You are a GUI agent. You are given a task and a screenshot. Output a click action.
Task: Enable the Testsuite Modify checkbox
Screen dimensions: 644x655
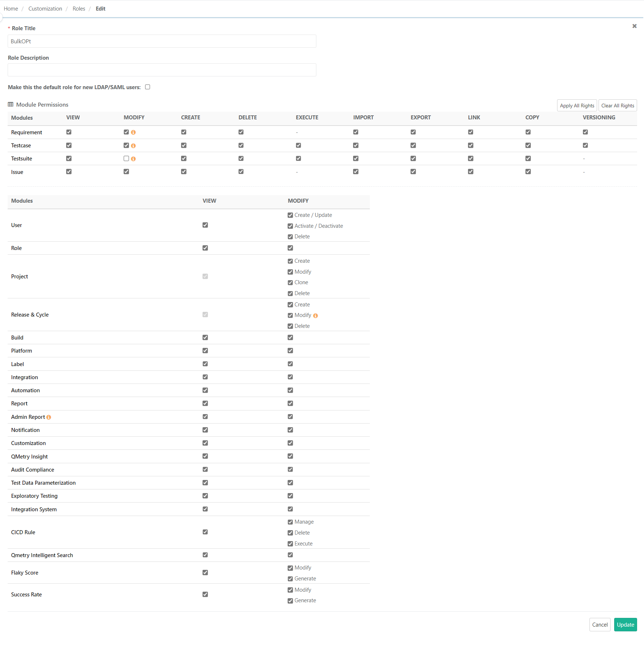coord(126,158)
